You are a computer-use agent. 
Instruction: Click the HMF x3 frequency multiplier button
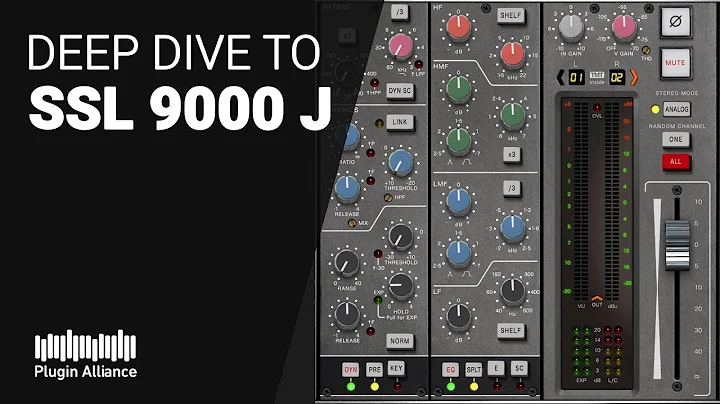point(511,154)
